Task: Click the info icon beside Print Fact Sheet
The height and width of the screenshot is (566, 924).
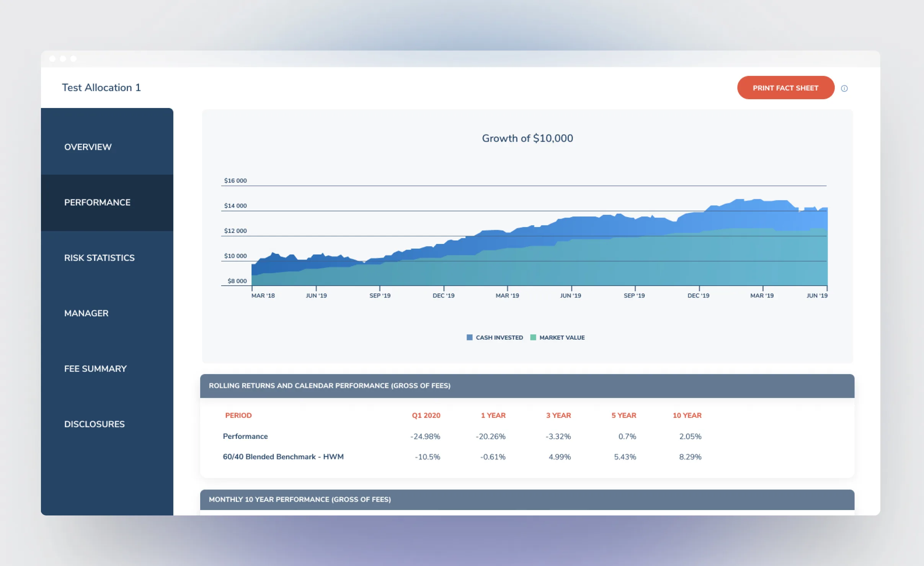Action: (844, 88)
